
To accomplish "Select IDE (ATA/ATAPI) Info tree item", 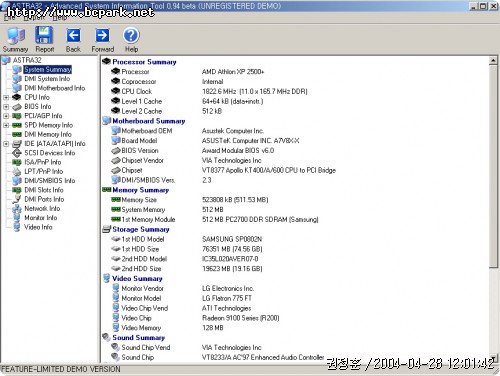I will (x=55, y=144).
